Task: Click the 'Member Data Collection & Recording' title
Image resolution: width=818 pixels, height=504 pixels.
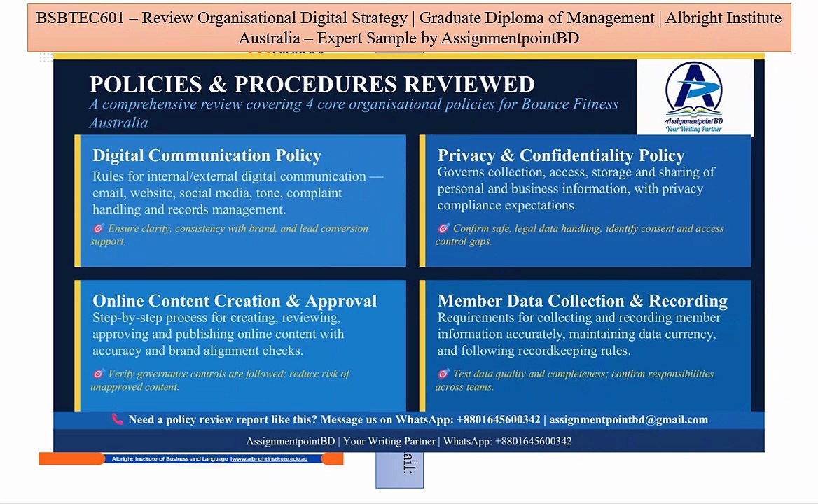Action: coord(583,301)
